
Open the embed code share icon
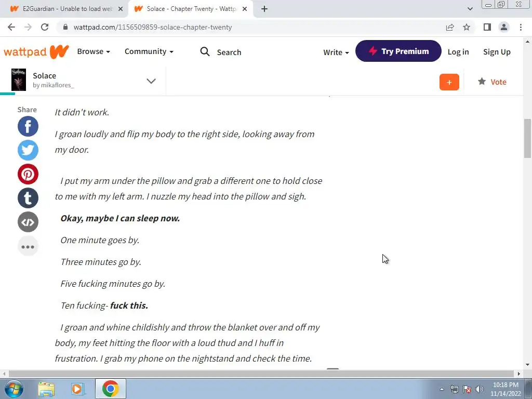coord(28,222)
